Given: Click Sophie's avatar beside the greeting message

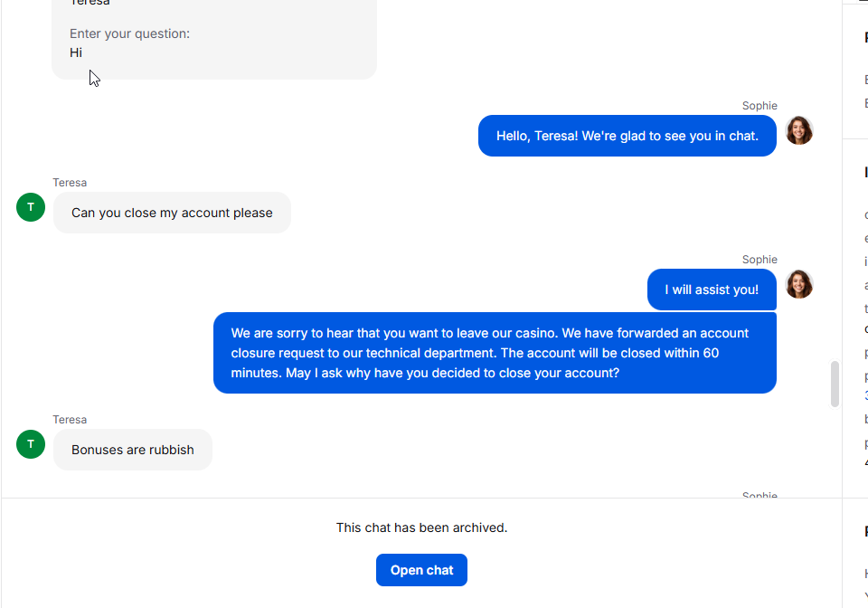Looking at the screenshot, I should click(798, 130).
